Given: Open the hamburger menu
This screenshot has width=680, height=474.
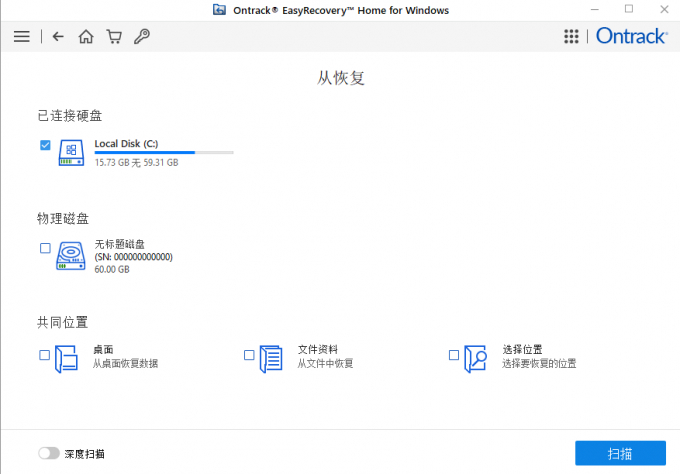Looking at the screenshot, I should tap(22, 36).
